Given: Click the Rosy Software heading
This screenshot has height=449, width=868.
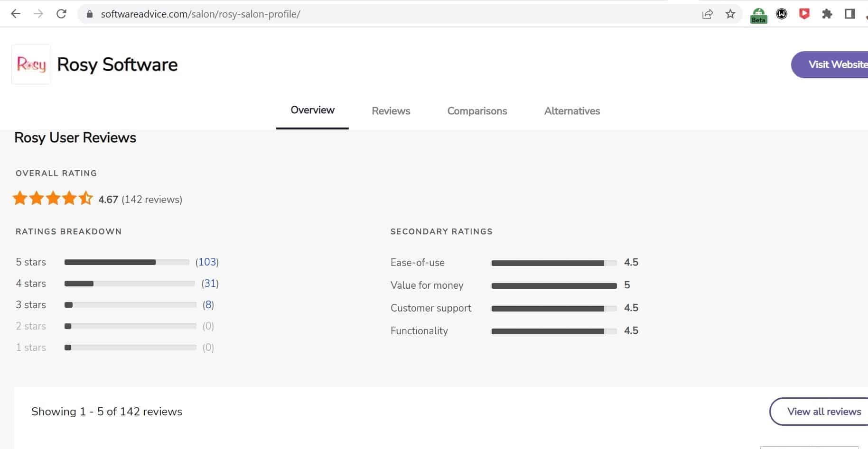Looking at the screenshot, I should coord(117,64).
